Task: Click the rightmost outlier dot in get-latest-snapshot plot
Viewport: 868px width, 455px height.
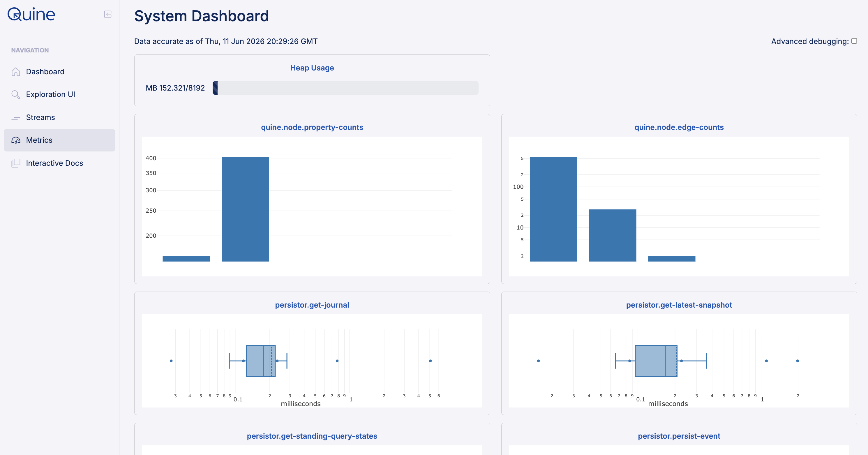Action: 798,361
